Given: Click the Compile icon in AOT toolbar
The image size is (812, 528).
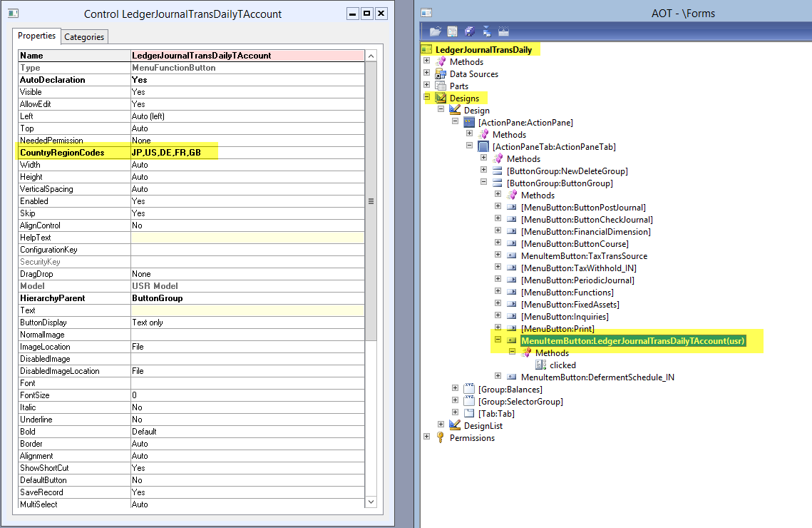Looking at the screenshot, I should coord(503,31).
